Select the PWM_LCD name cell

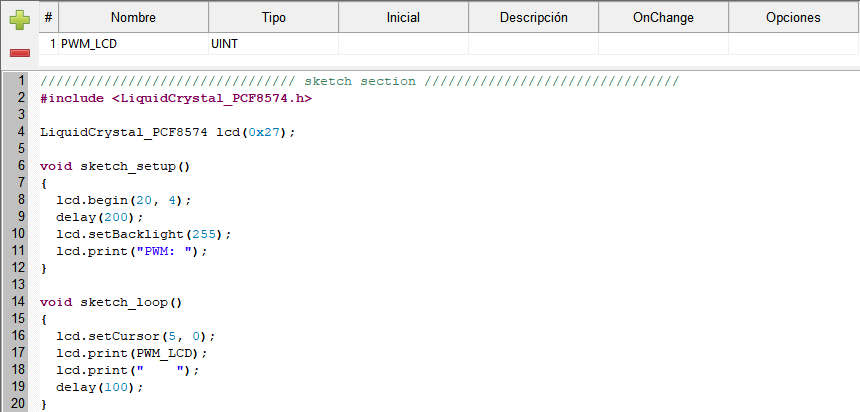[133, 44]
